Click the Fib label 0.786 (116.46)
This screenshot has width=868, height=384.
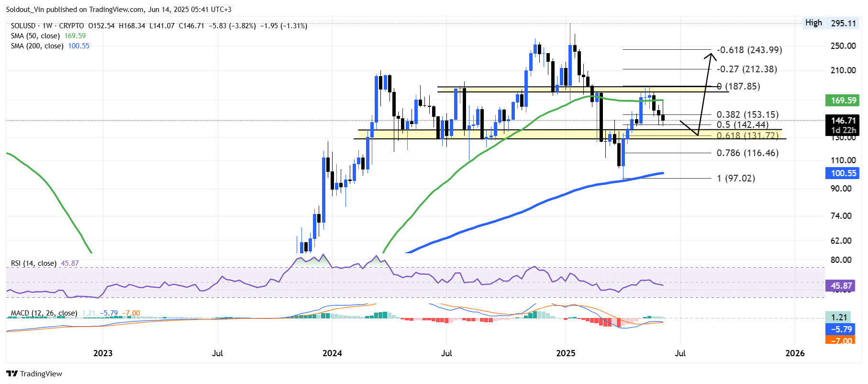[747, 153]
